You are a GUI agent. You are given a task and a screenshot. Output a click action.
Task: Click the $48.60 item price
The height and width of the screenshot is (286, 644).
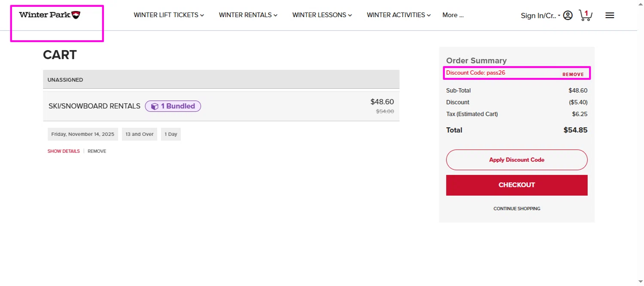coord(382,102)
